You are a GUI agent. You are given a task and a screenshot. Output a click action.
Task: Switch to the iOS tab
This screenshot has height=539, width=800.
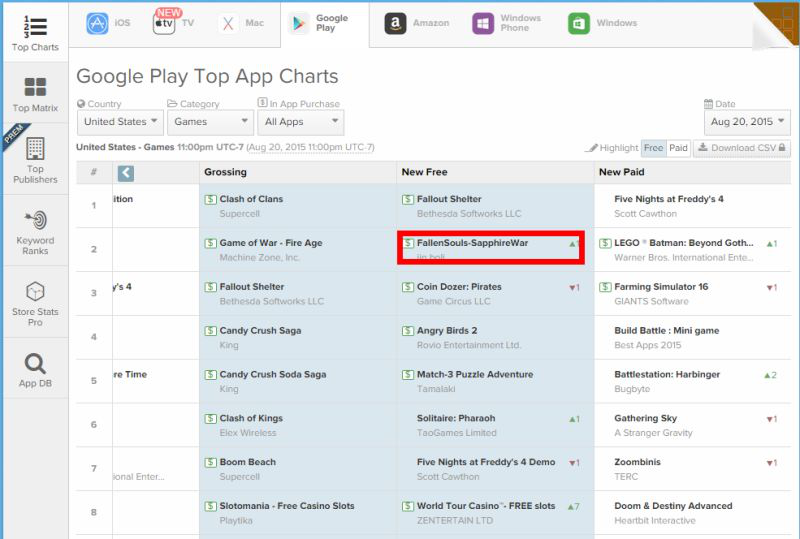[108, 23]
